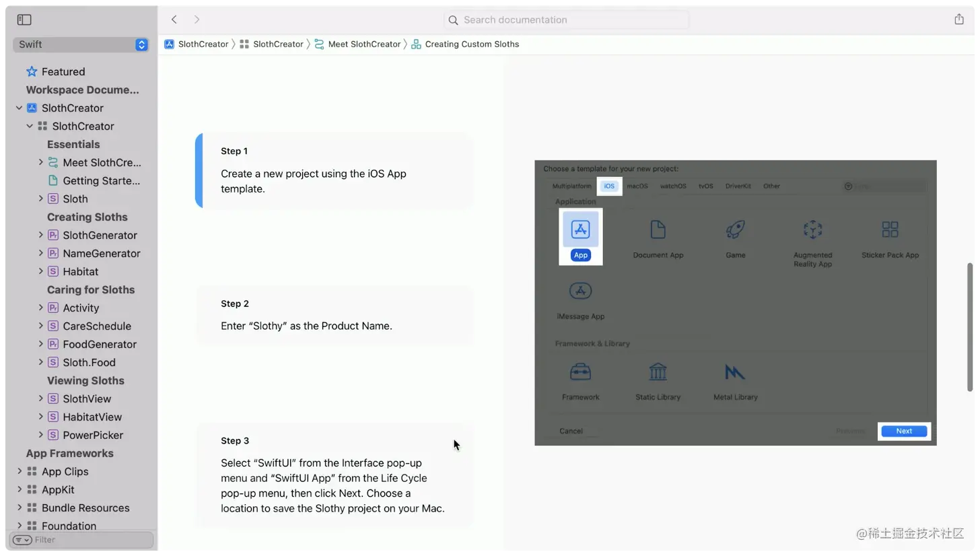Click the search magnifier icon
The image size is (980, 556).
[454, 20]
